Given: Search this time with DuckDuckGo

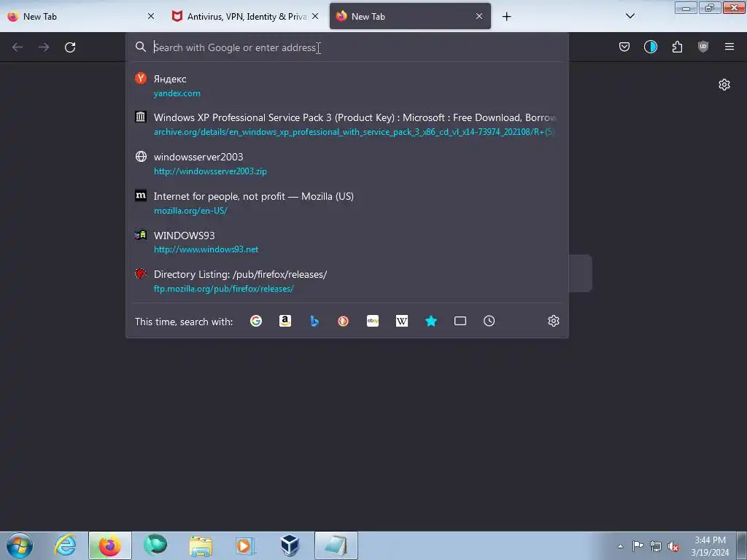Looking at the screenshot, I should tap(343, 321).
